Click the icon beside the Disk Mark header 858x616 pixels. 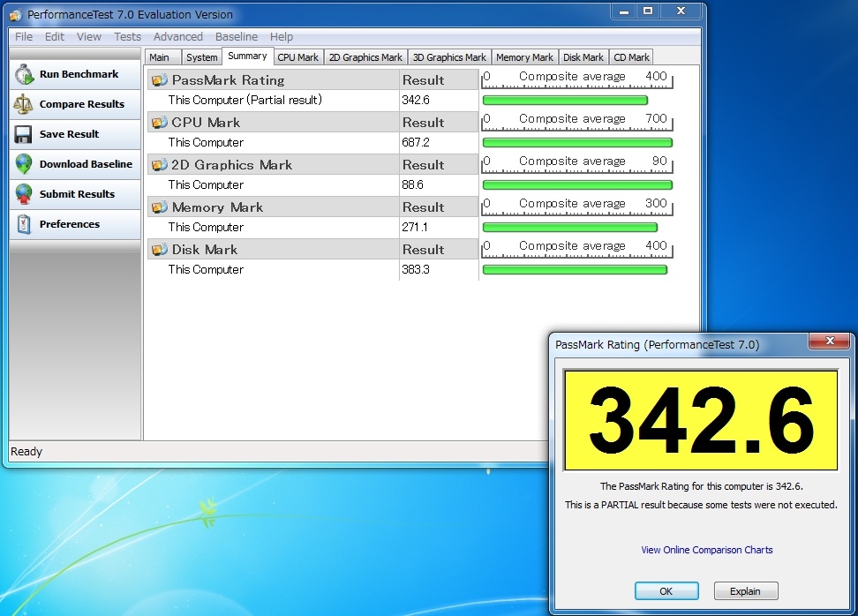(x=160, y=250)
